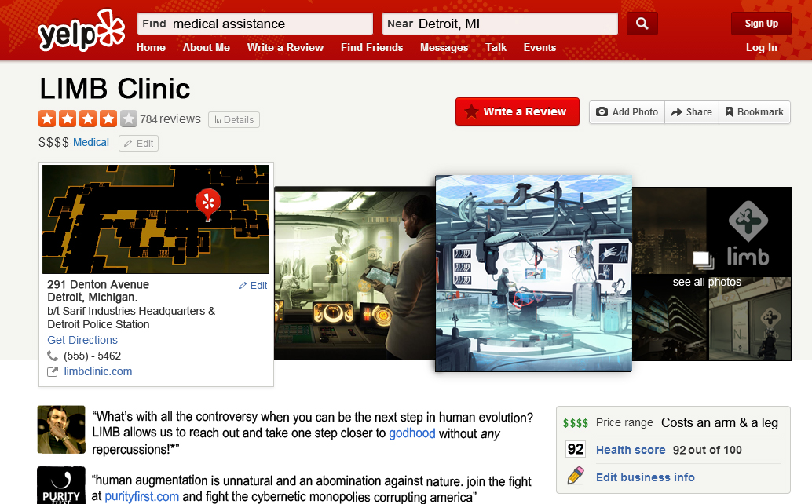The width and height of the screenshot is (812, 504).
Task: Click the external link icon beside limbclinic.com
Action: tap(53, 371)
